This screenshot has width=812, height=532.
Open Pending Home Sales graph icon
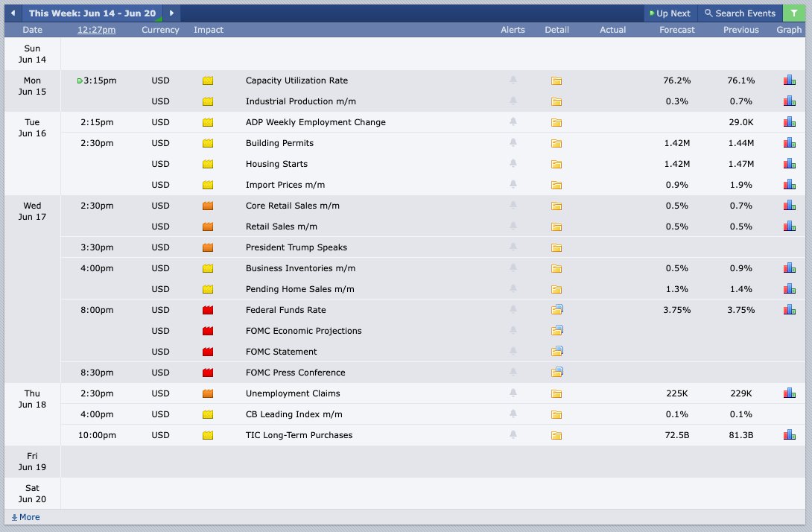tap(789, 288)
